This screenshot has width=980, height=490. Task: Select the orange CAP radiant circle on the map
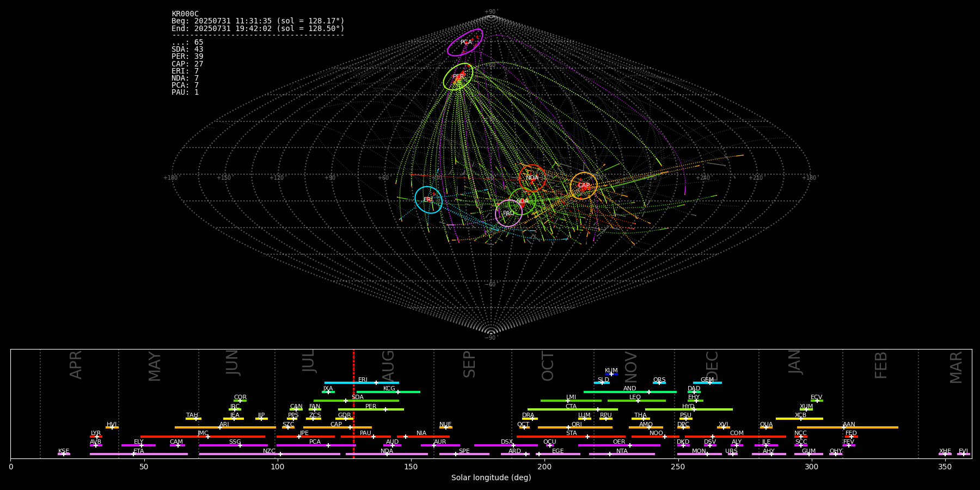click(584, 186)
